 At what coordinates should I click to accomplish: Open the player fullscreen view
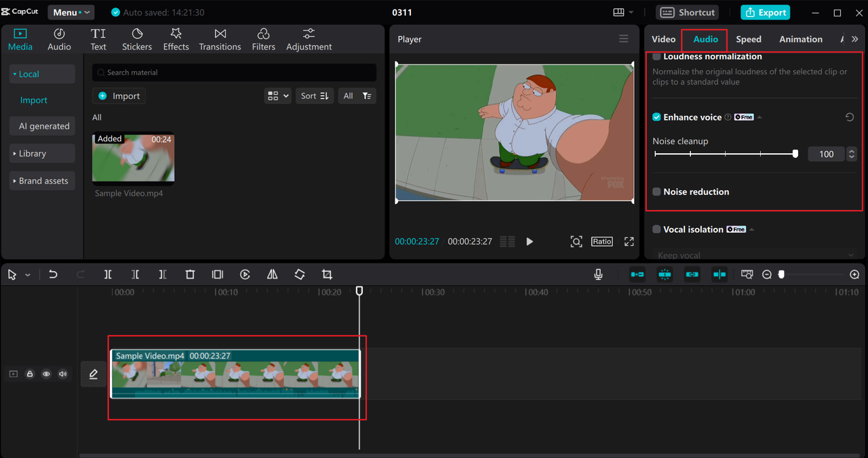[629, 242]
